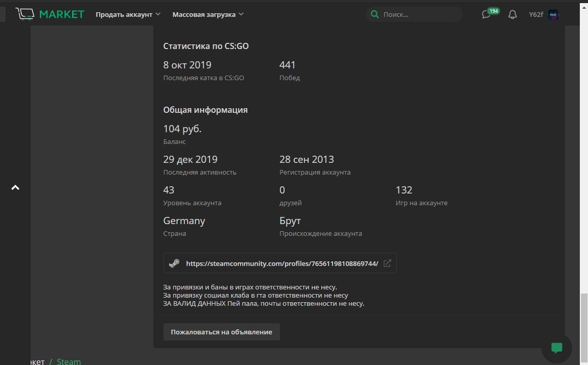Expand the chevron beside Массовая загрузка
Viewport: 588px width, 365px height.
[x=241, y=14]
